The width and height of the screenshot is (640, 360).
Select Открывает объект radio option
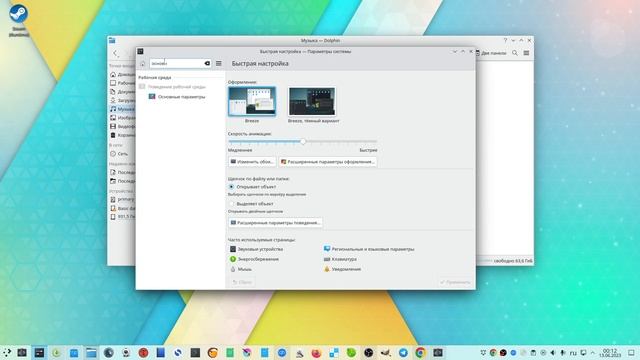point(231,187)
